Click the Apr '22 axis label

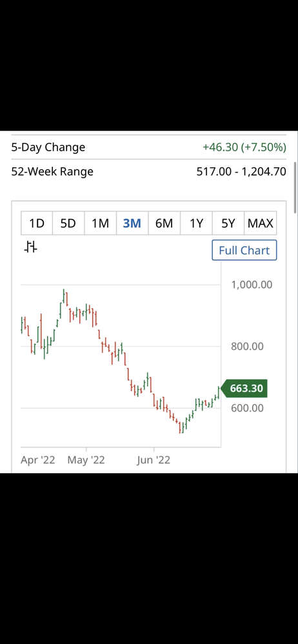pos(38,460)
